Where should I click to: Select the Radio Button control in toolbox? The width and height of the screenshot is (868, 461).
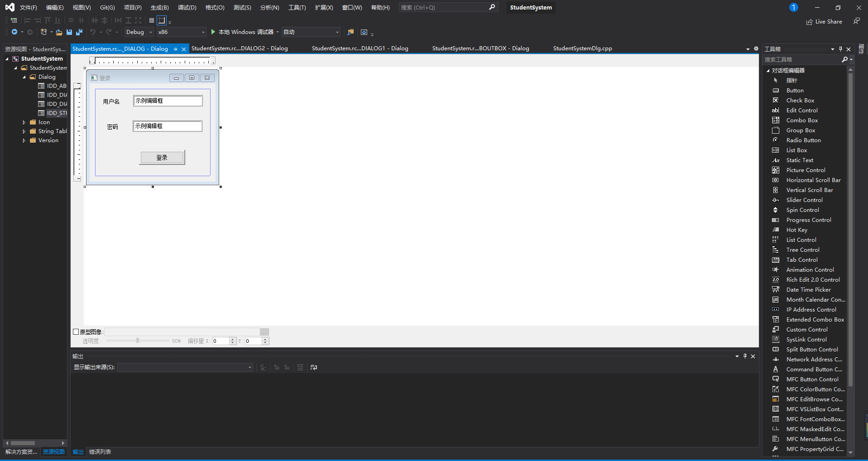[803, 140]
